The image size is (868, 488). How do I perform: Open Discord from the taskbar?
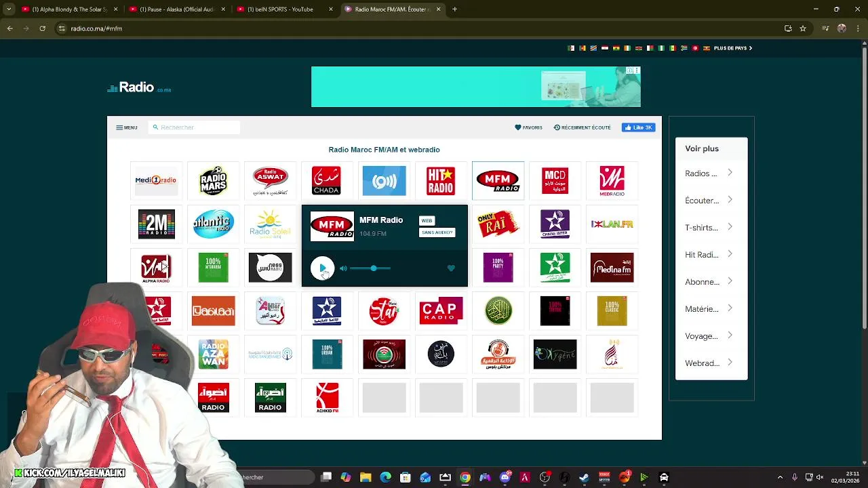click(x=505, y=477)
